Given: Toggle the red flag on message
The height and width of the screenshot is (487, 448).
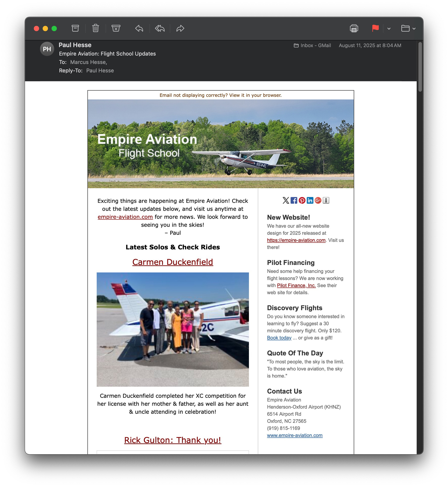Looking at the screenshot, I should tap(375, 28).
